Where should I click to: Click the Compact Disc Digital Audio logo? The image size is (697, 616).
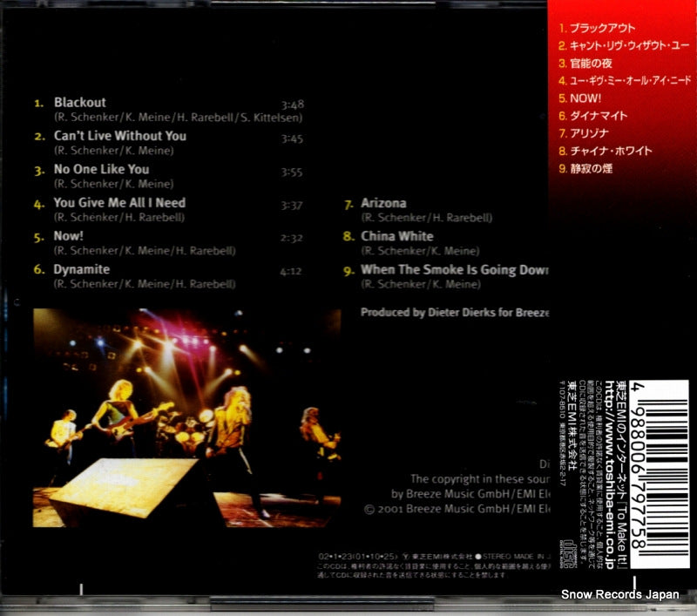click(568, 554)
